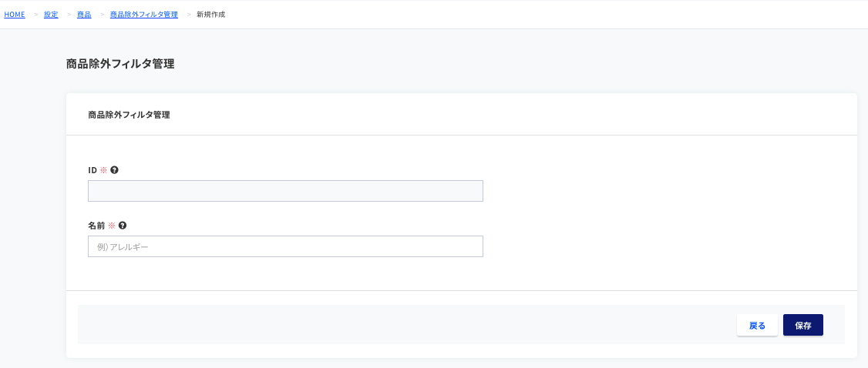This screenshot has height=368, width=868.
Task: Click the ID field label
Action: (93, 170)
